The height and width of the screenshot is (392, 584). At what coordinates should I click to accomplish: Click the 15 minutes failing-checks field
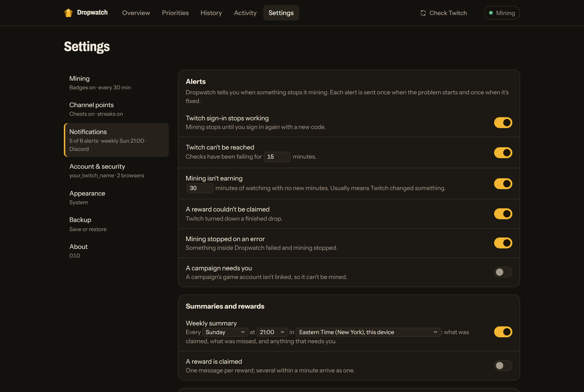(277, 157)
